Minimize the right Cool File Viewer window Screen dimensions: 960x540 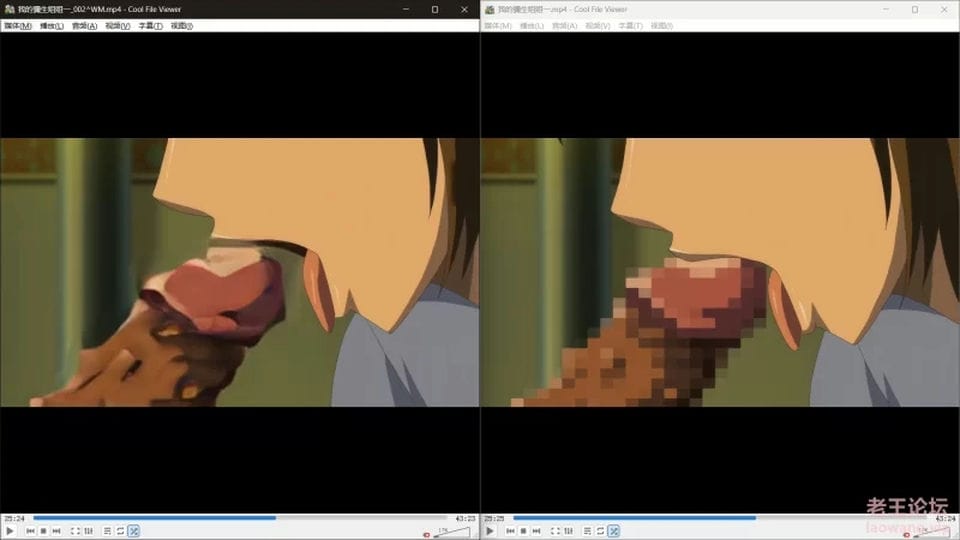[886, 9]
